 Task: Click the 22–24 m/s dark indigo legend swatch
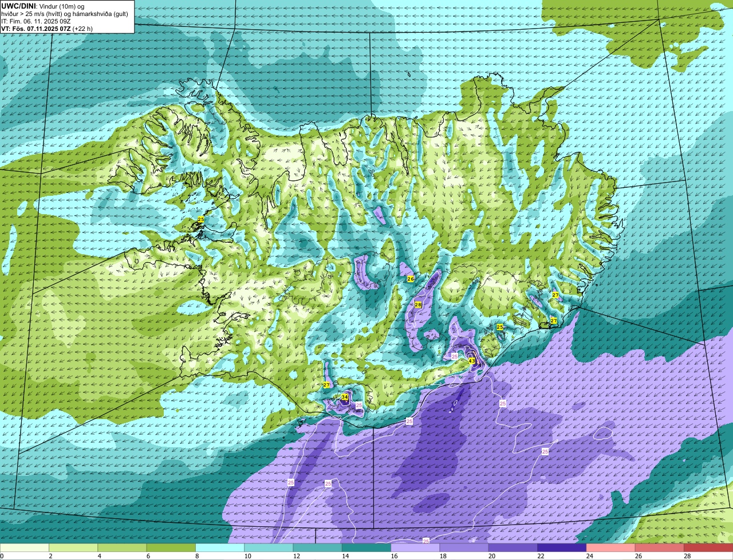click(x=562, y=547)
